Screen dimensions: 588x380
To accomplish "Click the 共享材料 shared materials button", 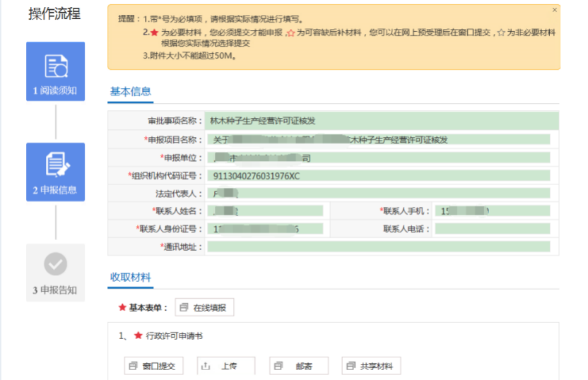I will click(x=372, y=366).
